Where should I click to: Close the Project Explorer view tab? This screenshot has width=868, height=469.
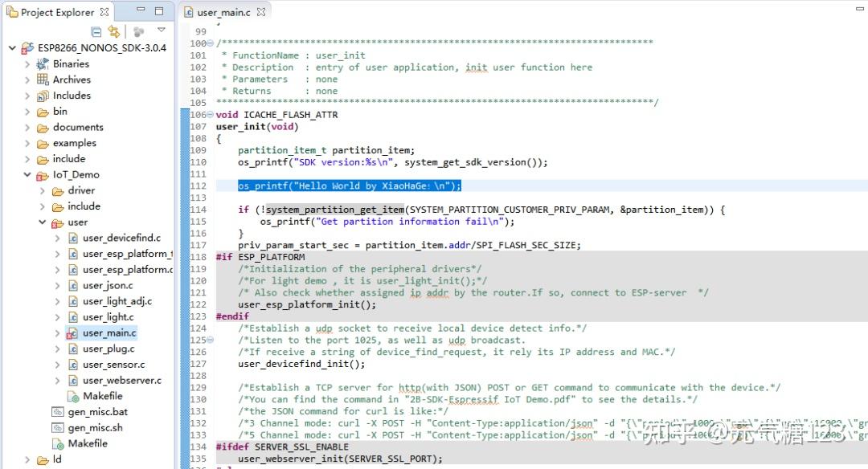[x=104, y=11]
